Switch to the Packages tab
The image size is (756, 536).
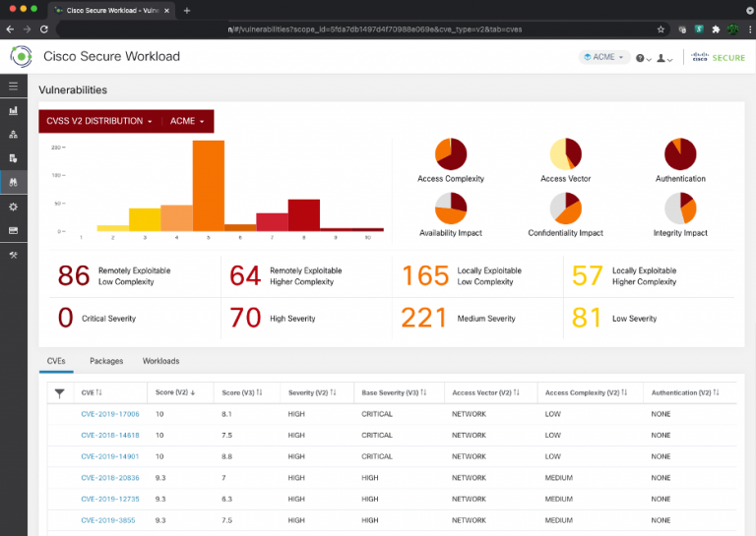(106, 361)
